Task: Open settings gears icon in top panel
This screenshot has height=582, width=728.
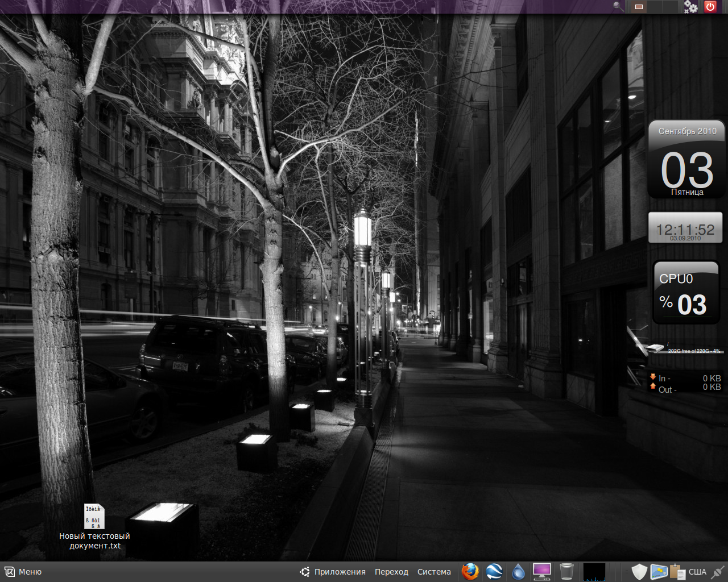Action: (690, 7)
